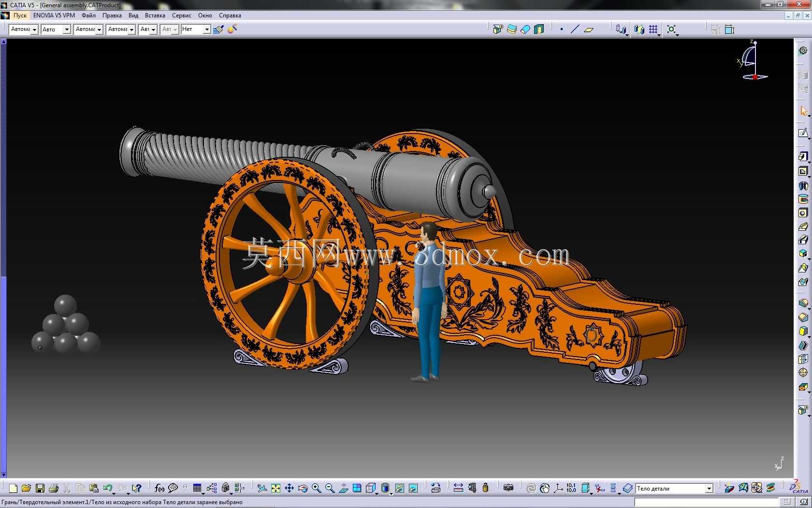Screen dimensions: 812x508
Task: Click the New document icon
Action: [13, 488]
